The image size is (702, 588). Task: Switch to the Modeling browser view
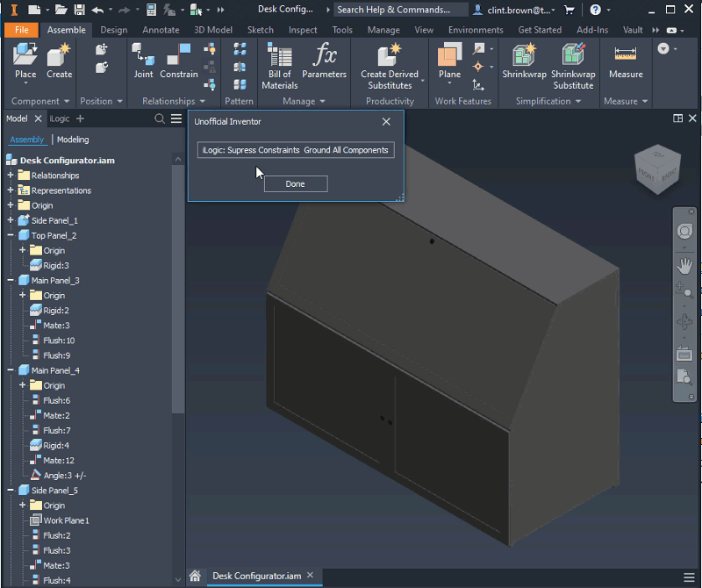click(73, 140)
